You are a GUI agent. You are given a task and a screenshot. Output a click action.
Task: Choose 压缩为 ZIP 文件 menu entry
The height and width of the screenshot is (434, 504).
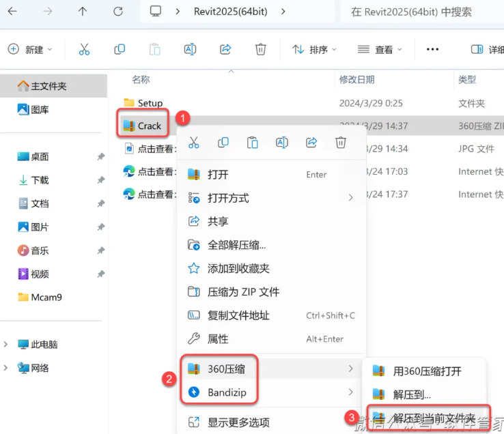click(x=271, y=292)
